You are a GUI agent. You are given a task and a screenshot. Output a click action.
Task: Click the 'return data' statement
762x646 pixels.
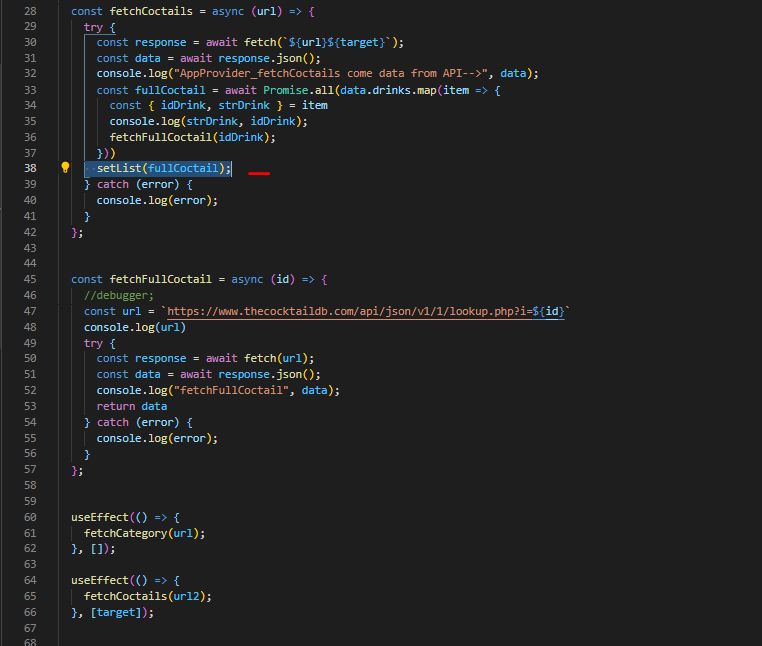pos(132,406)
